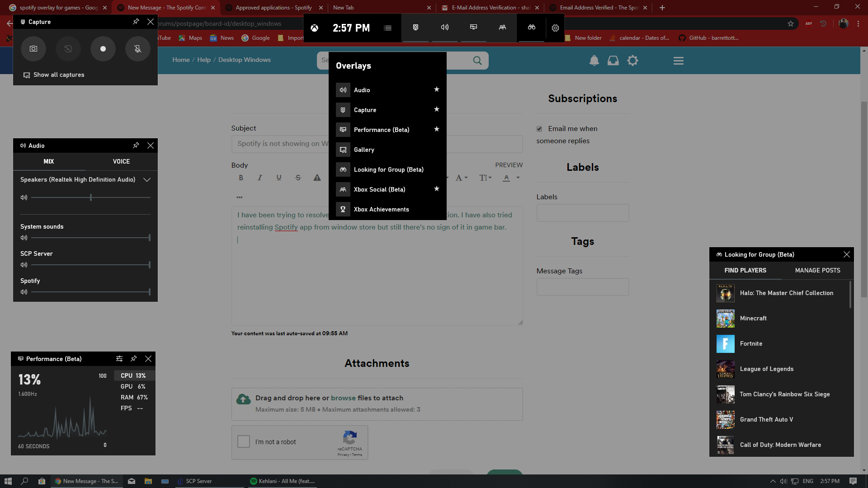Open the widget menu list icon
Screen dimensions: 868x488
(387, 28)
